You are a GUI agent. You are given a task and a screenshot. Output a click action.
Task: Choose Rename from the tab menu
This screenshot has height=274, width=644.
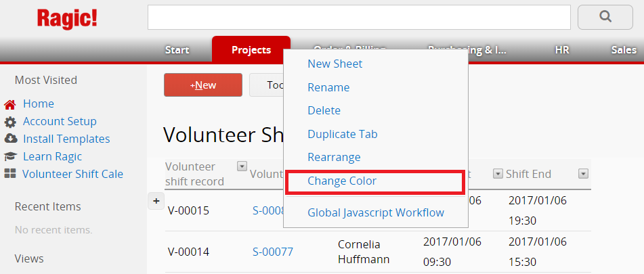(328, 87)
